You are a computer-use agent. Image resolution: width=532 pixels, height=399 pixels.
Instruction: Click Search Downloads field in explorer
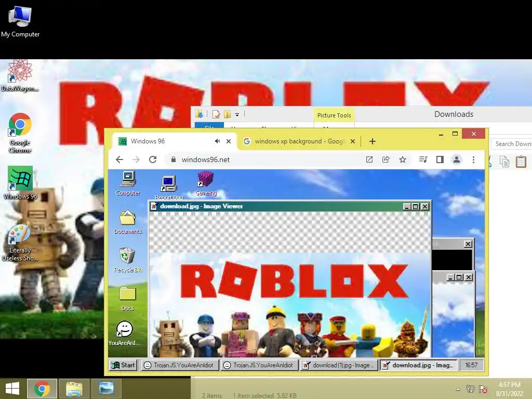click(512, 144)
